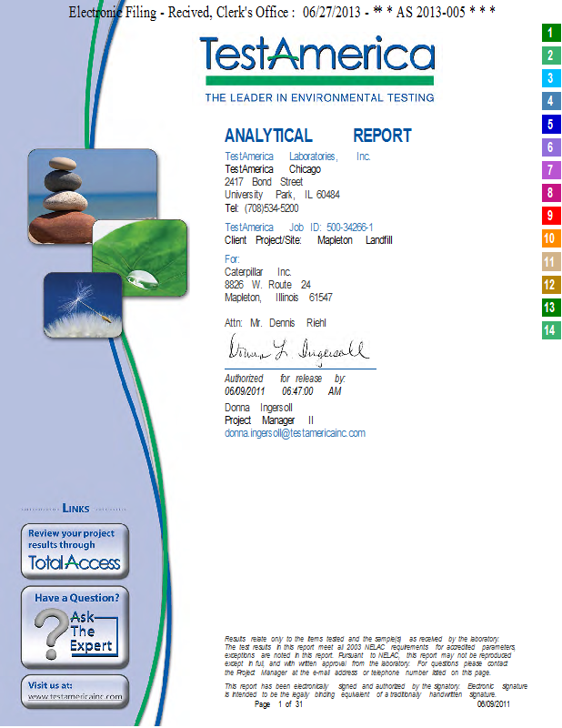Click the TestAmerica Laboratories, Inc. line
Image resolution: width=562 pixels, height=728 pixels.
click(297, 157)
